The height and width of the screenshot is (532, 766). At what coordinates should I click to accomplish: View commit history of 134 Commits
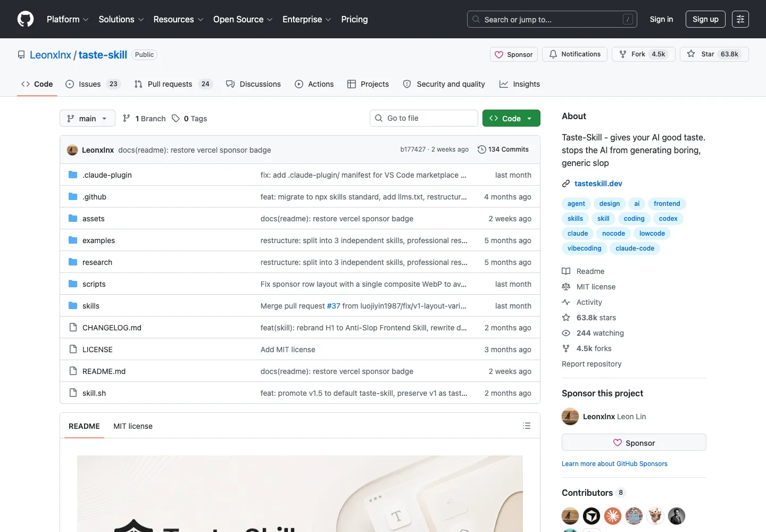tap(503, 149)
